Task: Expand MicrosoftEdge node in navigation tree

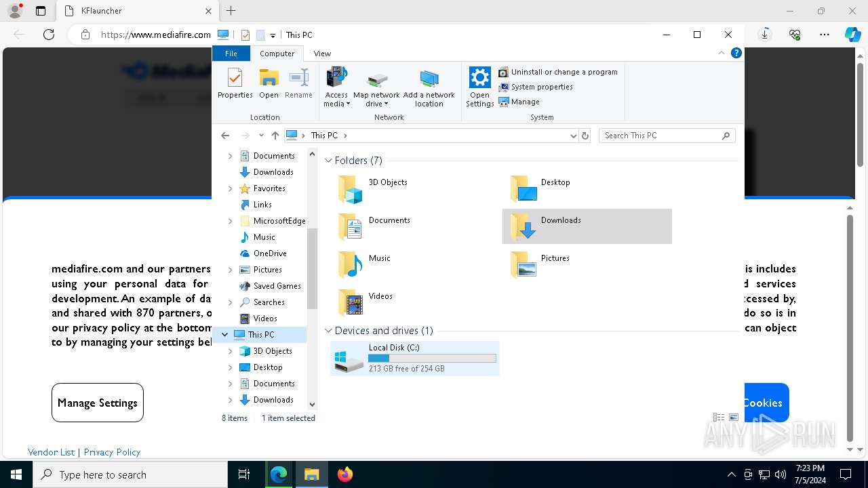Action: click(230, 221)
